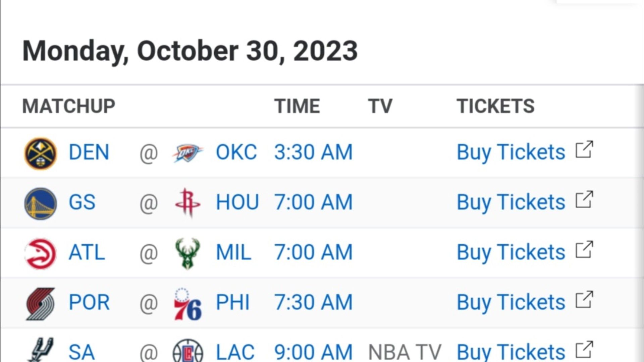Open the DEN team link
The height and width of the screenshot is (362, 644).
coord(89,152)
